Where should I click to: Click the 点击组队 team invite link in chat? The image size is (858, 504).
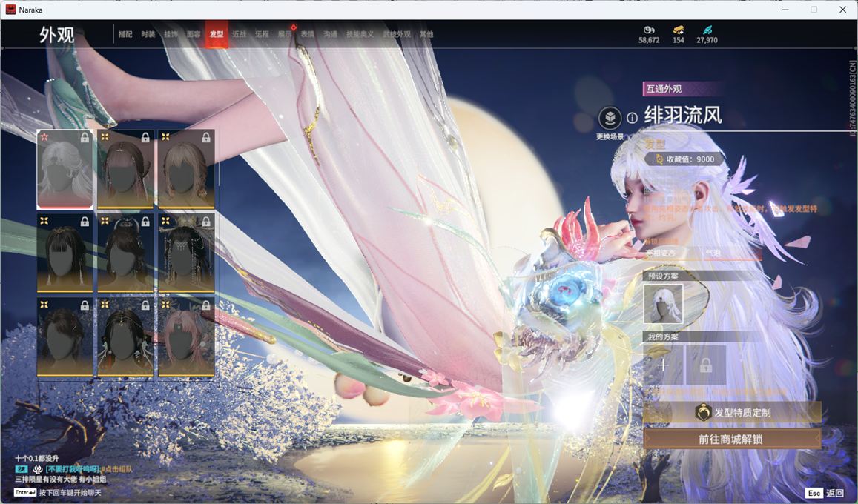coord(118,469)
